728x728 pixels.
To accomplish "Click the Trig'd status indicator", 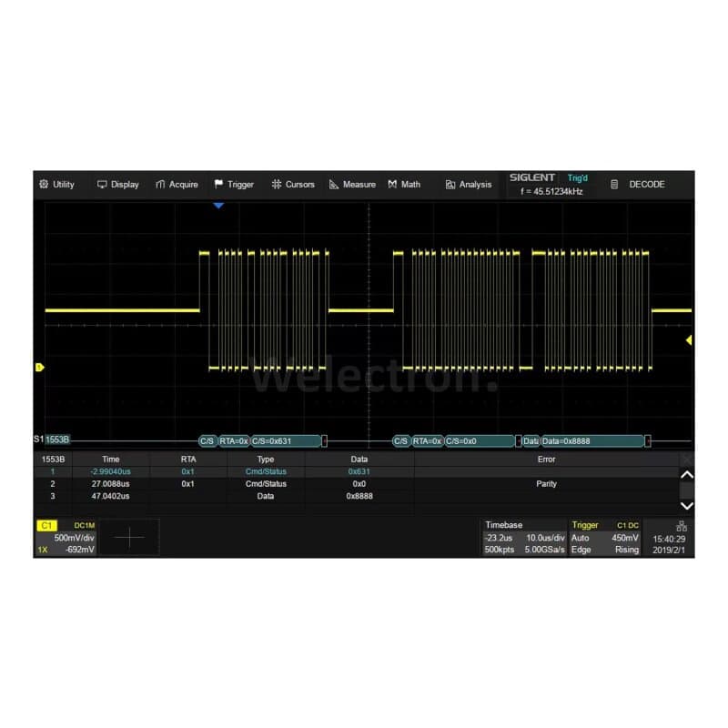I will click(578, 177).
